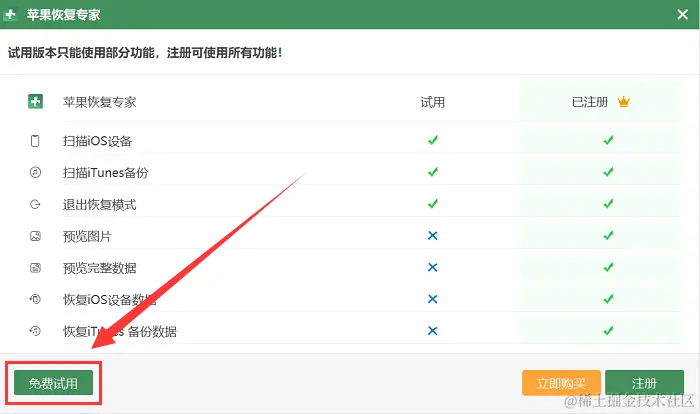This screenshot has height=414, width=700.
Task: Click the orange 立即购买 button
Action: click(x=561, y=383)
